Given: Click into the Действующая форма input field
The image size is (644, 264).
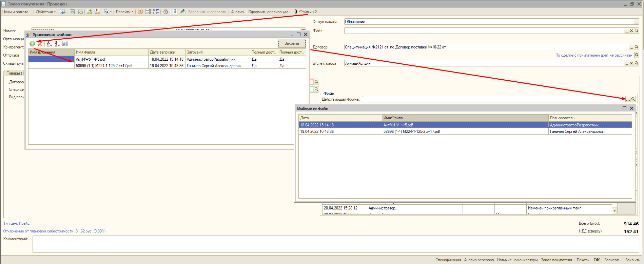Looking at the screenshot, I should point(493,99).
